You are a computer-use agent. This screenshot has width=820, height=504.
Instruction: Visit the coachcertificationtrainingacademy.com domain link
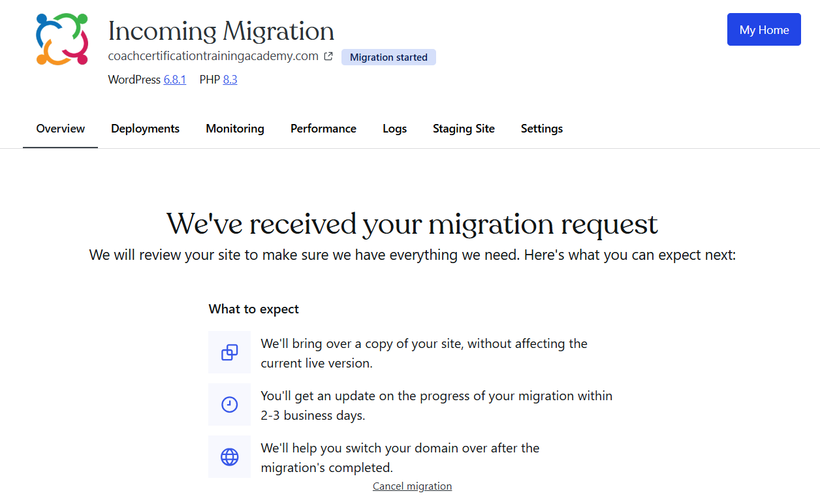point(213,56)
